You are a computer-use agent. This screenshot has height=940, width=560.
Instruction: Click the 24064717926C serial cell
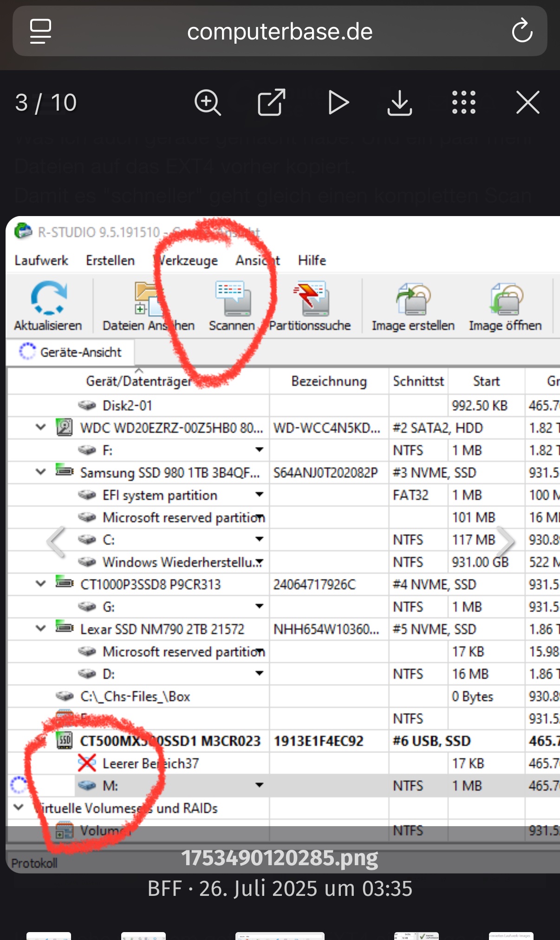tap(314, 584)
